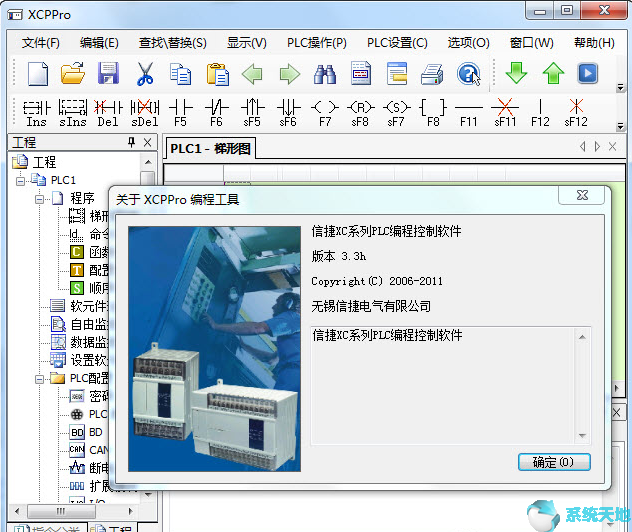Expand first toolbar overflow arrow
The height and width of the screenshot is (532, 632).
click(620, 87)
